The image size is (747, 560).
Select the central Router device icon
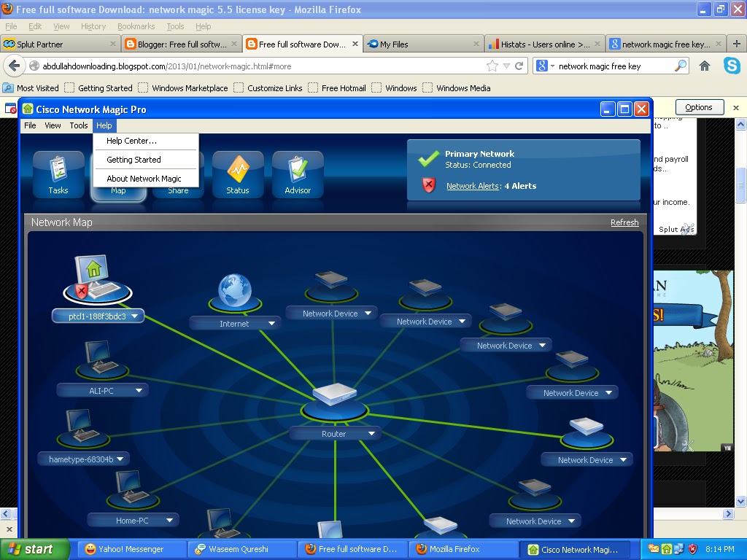tap(334, 401)
